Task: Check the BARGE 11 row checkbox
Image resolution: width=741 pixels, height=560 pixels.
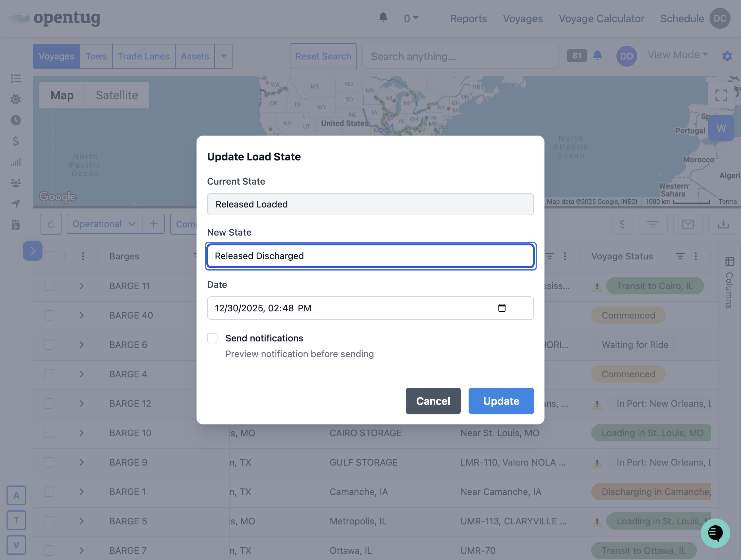Action: (49, 286)
